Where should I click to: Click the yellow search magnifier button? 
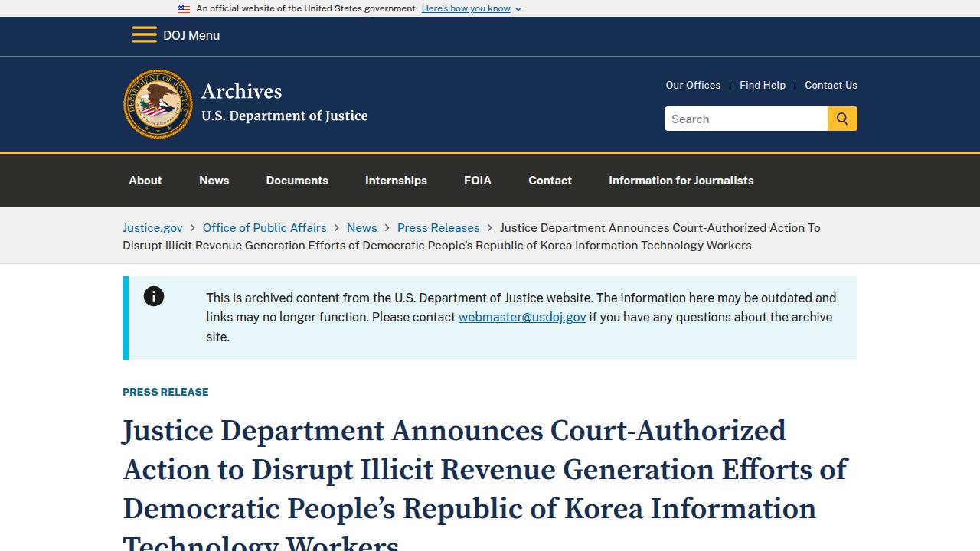842,119
